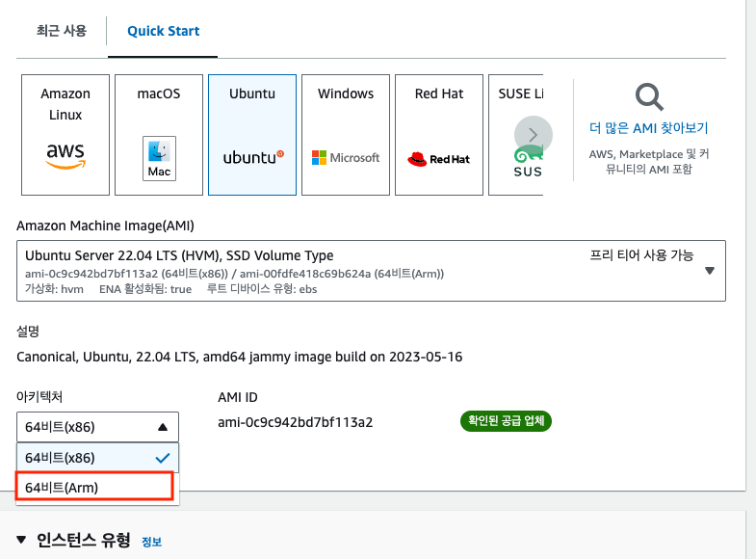Image resolution: width=756 pixels, height=559 pixels.
Task: Choose the 64비트(Arm) option
Action: click(x=94, y=487)
